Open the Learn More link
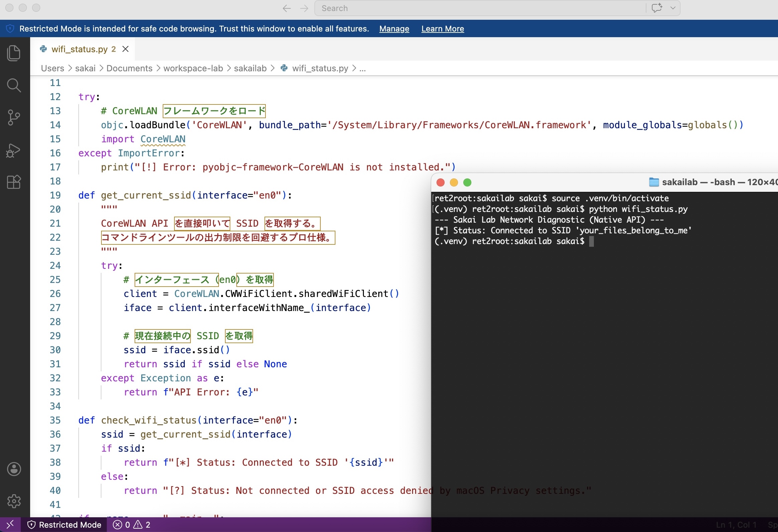This screenshot has height=532, width=778. [x=443, y=29]
